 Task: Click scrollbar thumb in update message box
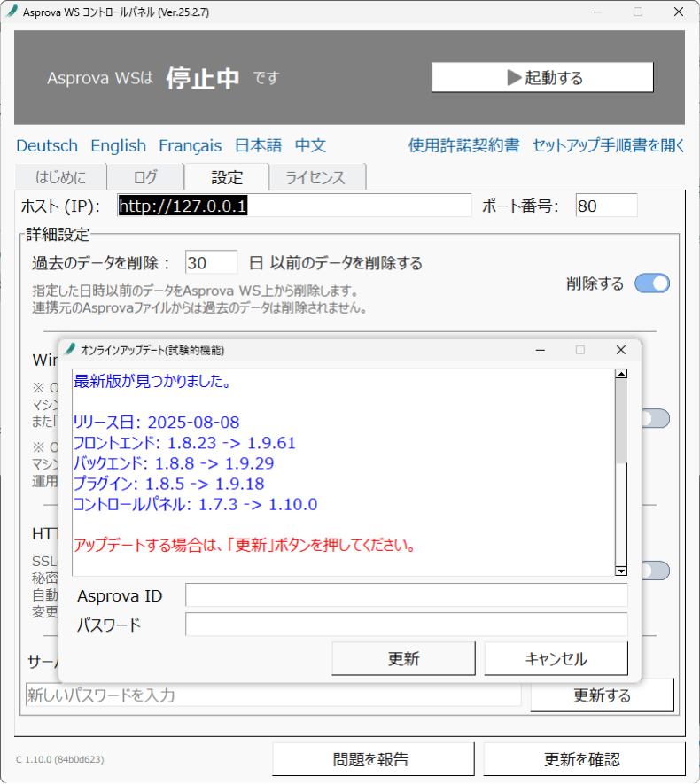[621, 421]
